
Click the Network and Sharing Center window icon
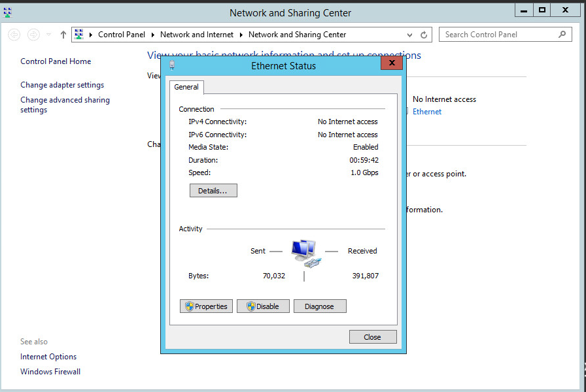8,12
